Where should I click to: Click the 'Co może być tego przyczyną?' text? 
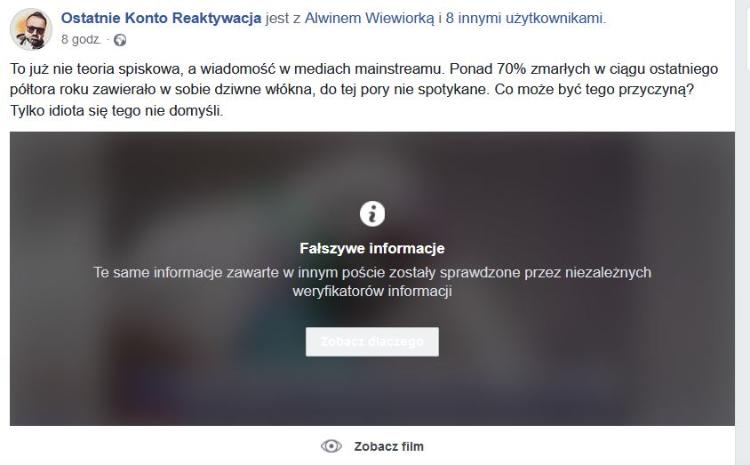(x=594, y=89)
